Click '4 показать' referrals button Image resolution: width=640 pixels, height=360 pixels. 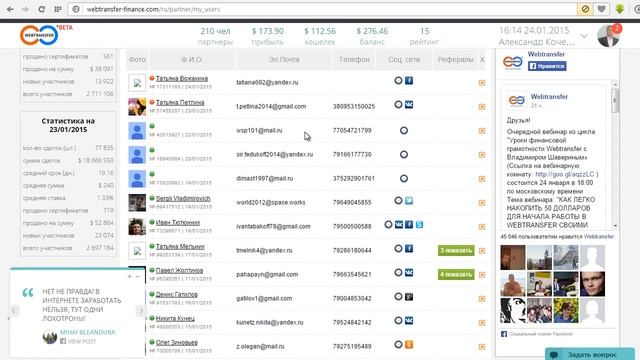(x=456, y=274)
